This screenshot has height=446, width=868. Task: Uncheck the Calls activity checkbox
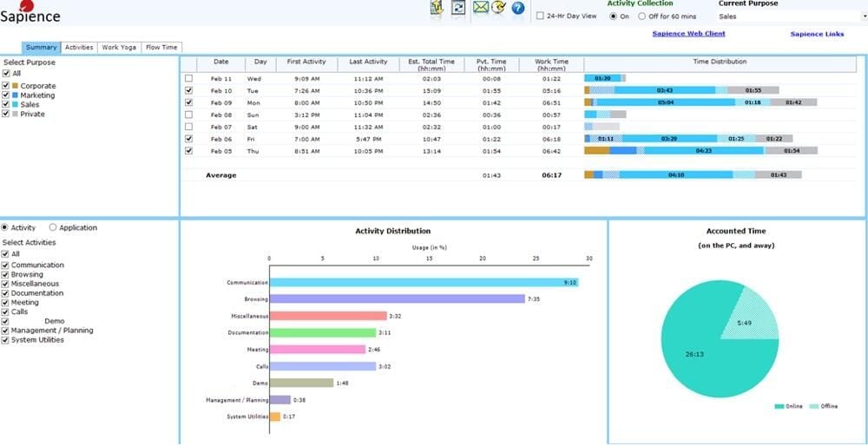5,312
